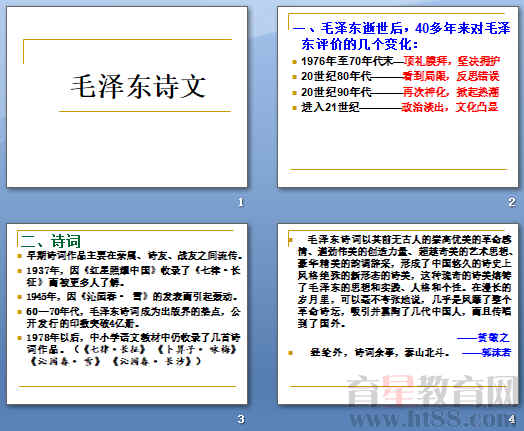Click the red text 政治淡出,文化凸显
Image resolution: width=524 pixels, height=431 pixels.
pos(450,107)
